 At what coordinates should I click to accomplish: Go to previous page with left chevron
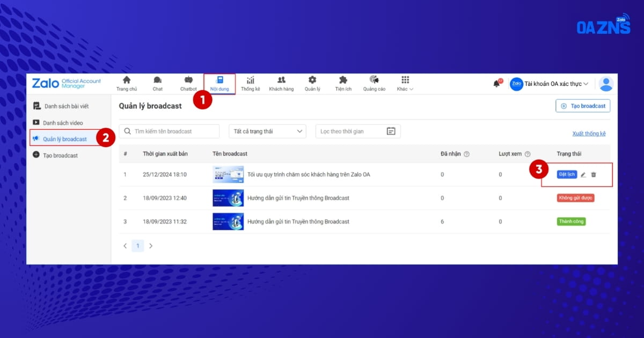[125, 246]
